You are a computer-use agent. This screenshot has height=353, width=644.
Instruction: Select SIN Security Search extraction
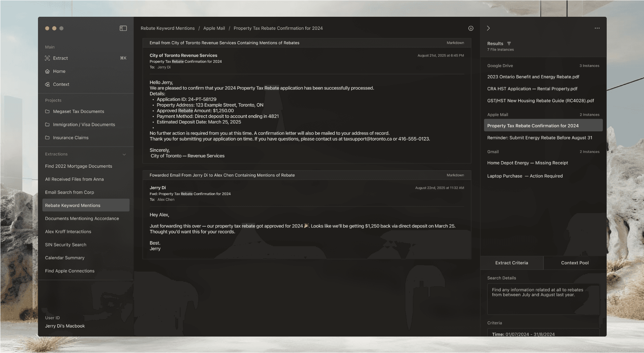[66, 245]
